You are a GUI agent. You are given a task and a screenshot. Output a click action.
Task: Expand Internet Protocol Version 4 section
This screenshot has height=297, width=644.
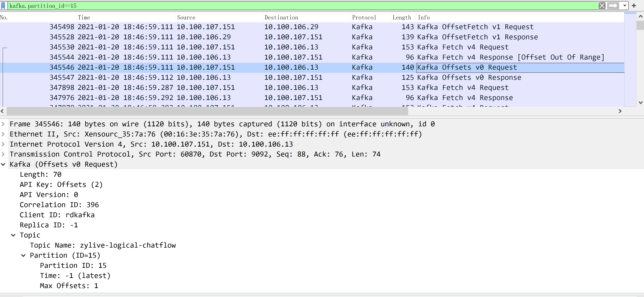tap(3, 144)
